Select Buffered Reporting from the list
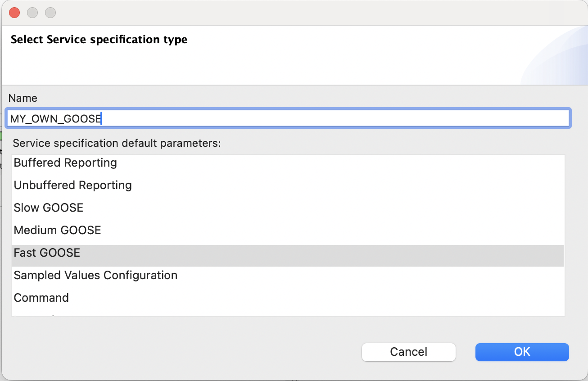 (x=65, y=163)
